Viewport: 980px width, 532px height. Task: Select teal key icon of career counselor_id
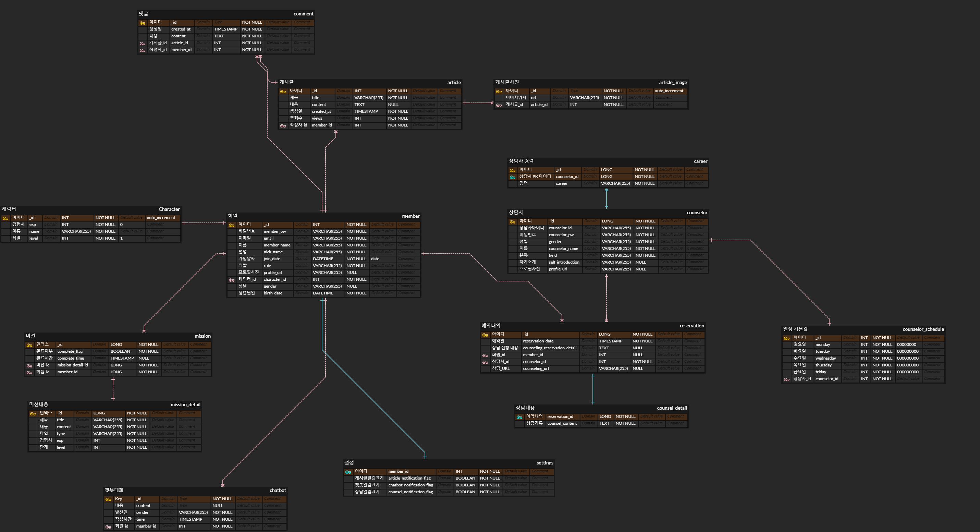point(513,177)
